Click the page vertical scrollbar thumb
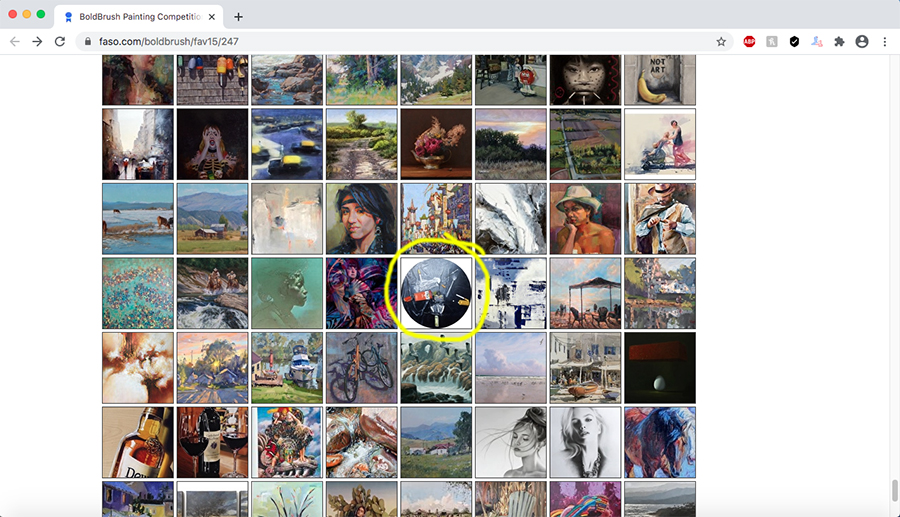Screen dimensions: 900x517 pyautogui.click(x=894, y=491)
